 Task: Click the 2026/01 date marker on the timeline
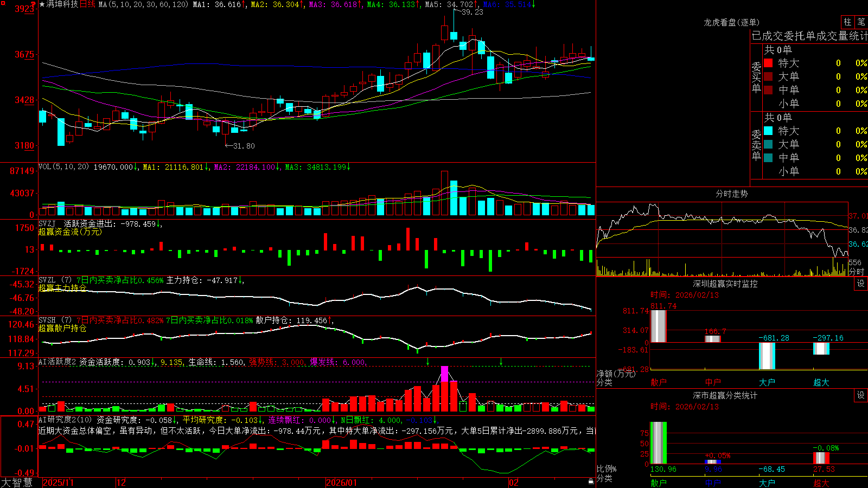(342, 483)
